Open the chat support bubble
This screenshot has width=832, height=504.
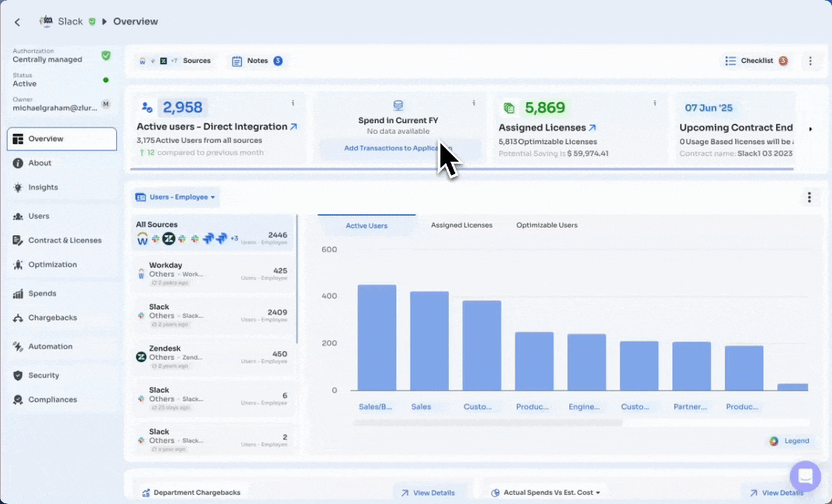805,476
